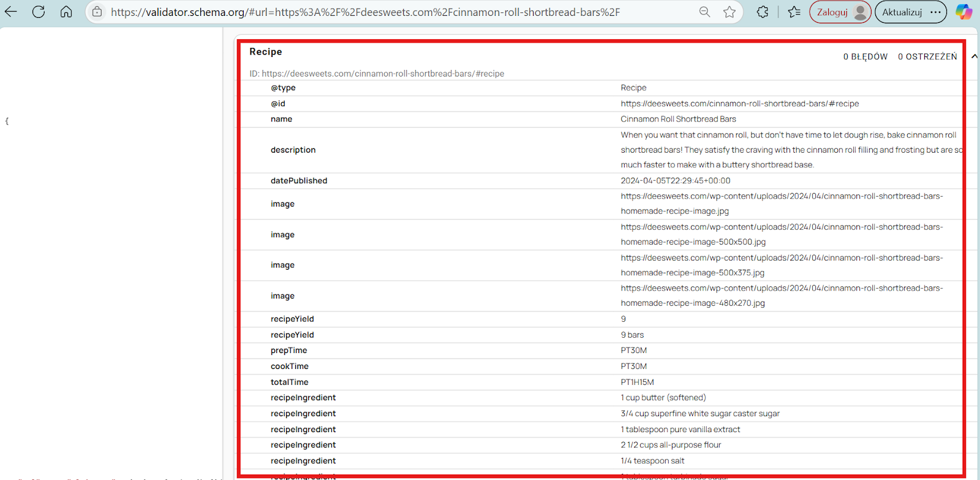Open browser extensions puzzle icon

[x=763, y=12]
